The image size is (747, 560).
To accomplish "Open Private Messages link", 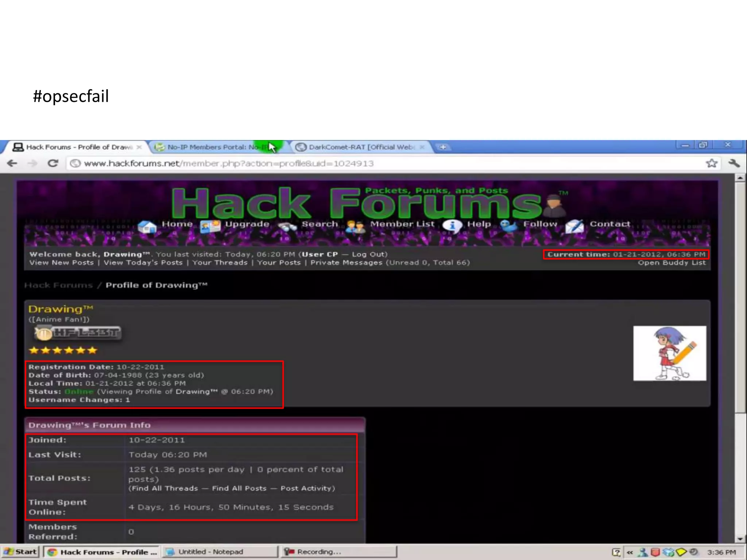I will point(346,262).
